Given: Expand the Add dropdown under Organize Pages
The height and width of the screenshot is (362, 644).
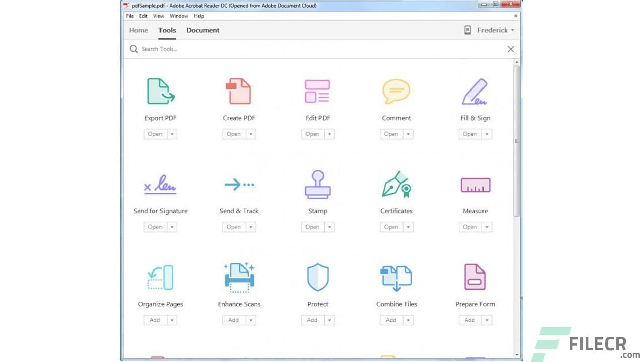Looking at the screenshot, I should pyautogui.click(x=171, y=320).
